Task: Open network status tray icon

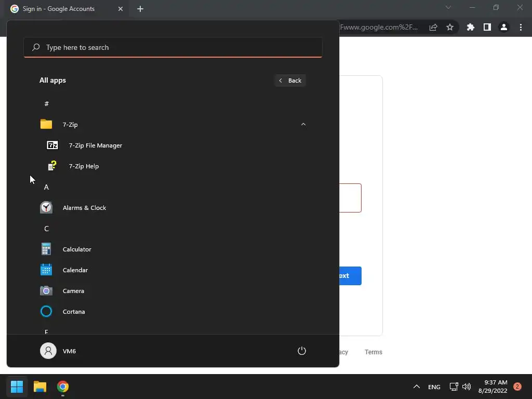Action: click(x=454, y=387)
